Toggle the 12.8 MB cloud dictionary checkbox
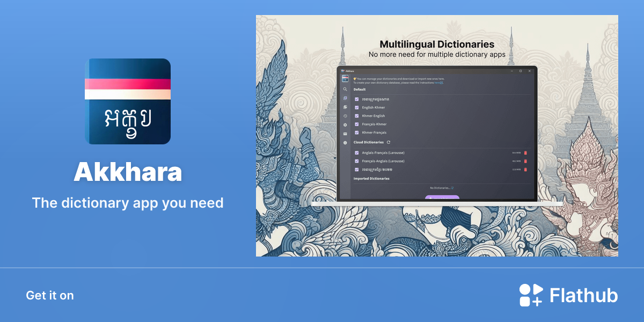This screenshot has height=322, width=644. pyautogui.click(x=357, y=170)
